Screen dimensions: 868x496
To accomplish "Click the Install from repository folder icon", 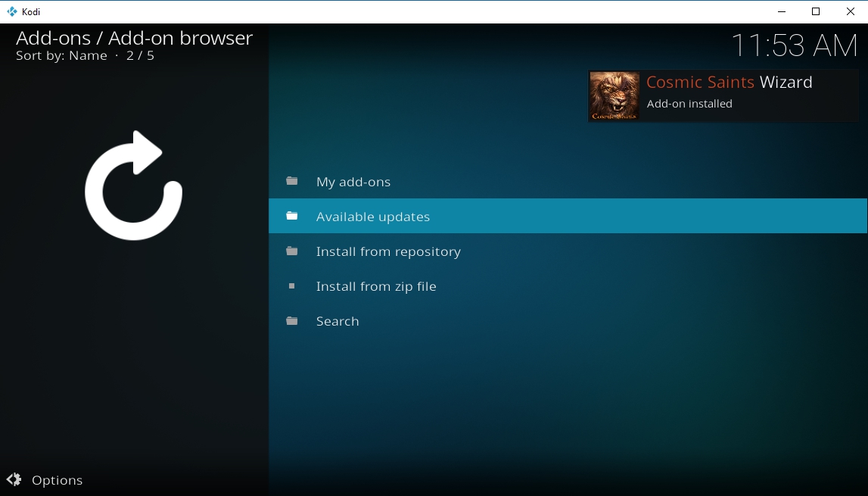I will (x=292, y=251).
